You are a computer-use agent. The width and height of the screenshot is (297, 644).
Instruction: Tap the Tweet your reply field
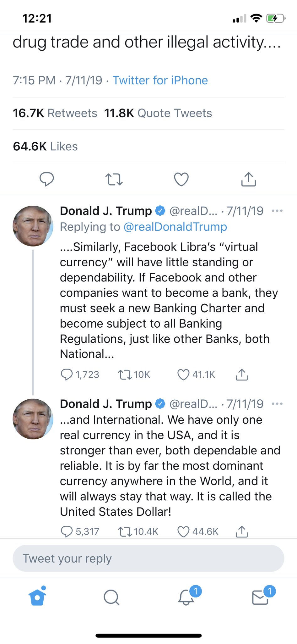(148, 558)
